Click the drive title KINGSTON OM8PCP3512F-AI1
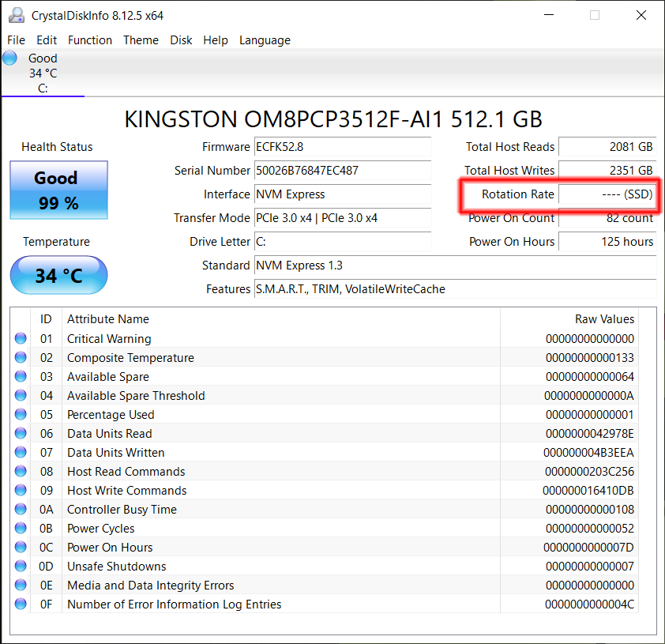This screenshot has width=665, height=644. (x=333, y=119)
